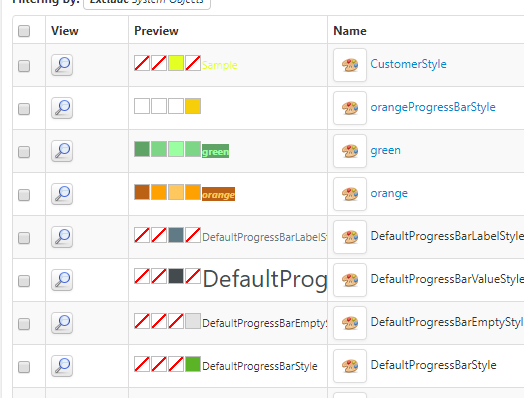Check the CustomerStyle row checkbox
This screenshot has width=524, height=398.
tap(24, 66)
